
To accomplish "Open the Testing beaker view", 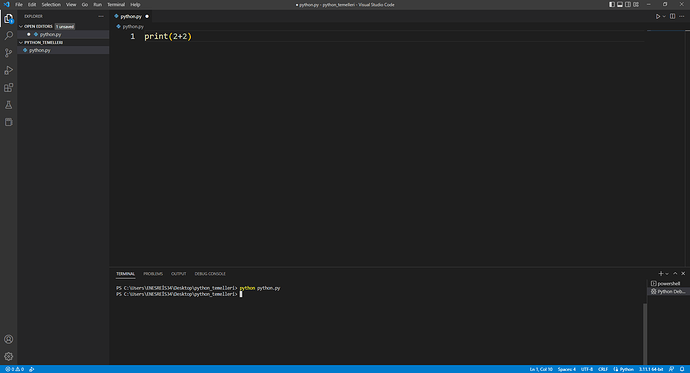I will (8, 105).
